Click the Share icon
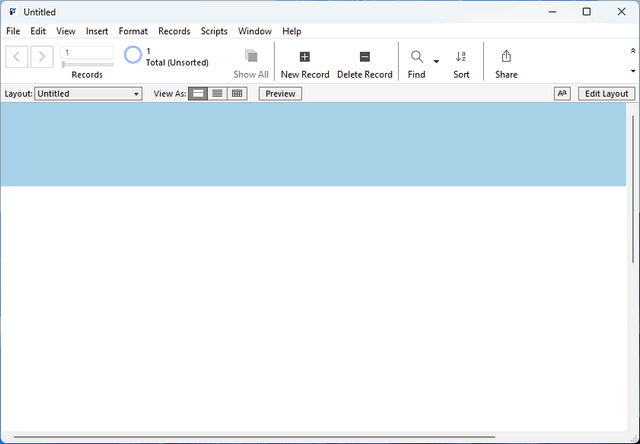Image resolution: width=640 pixels, height=444 pixels. [506, 58]
